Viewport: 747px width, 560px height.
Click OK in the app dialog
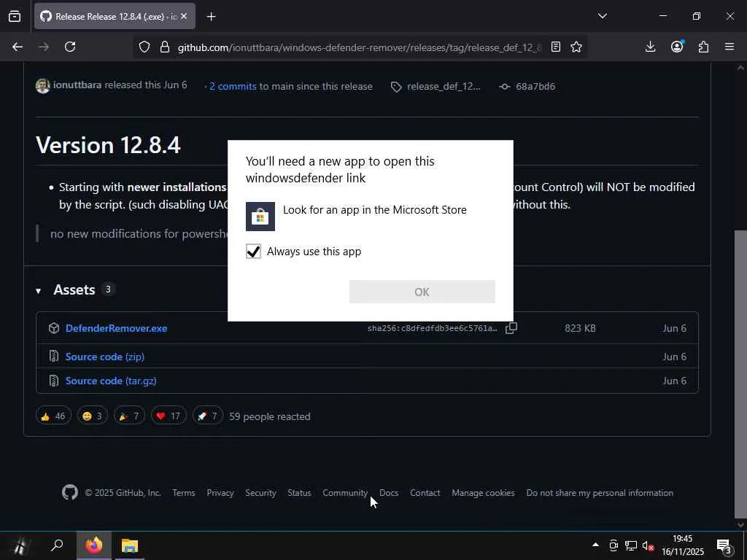pyautogui.click(x=422, y=292)
